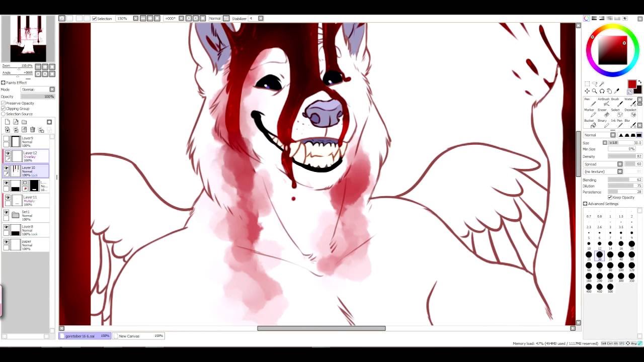Delete layer using the trash icon

(33, 130)
